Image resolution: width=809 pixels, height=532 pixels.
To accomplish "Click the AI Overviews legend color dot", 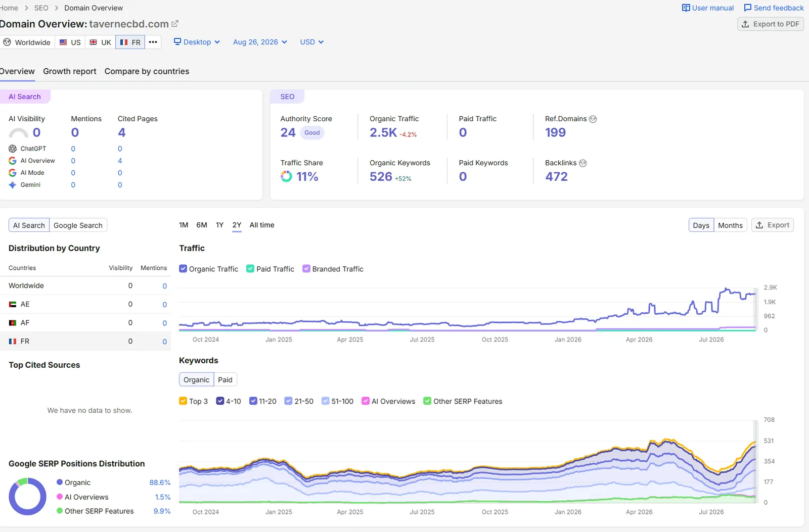I will [x=60, y=497].
